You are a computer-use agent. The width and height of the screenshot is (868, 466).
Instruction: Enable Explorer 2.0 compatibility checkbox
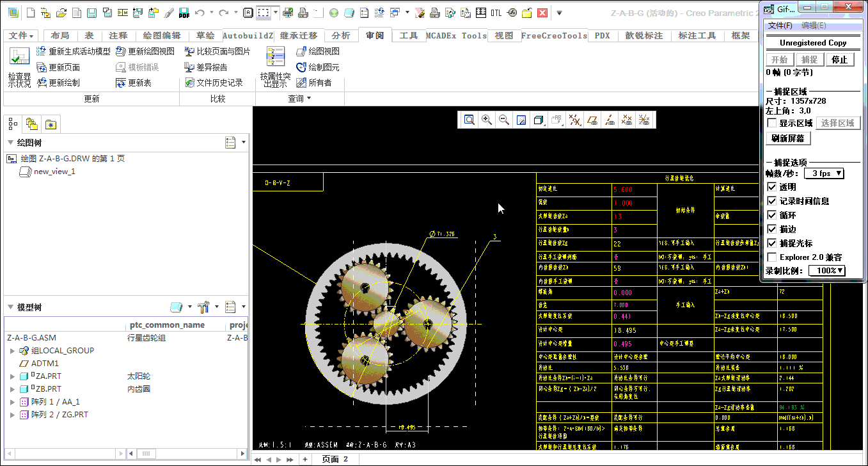tap(772, 257)
